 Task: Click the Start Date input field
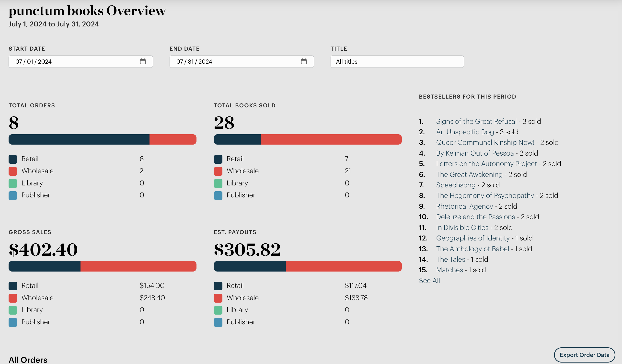pos(74,62)
